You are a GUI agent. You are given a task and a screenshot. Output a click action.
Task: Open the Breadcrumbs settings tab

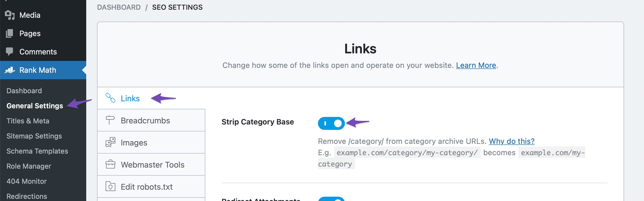145,120
